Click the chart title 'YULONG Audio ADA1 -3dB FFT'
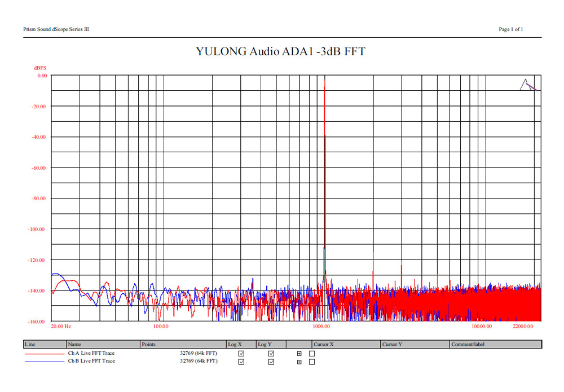Screen dimensions: 564x392 [280, 51]
